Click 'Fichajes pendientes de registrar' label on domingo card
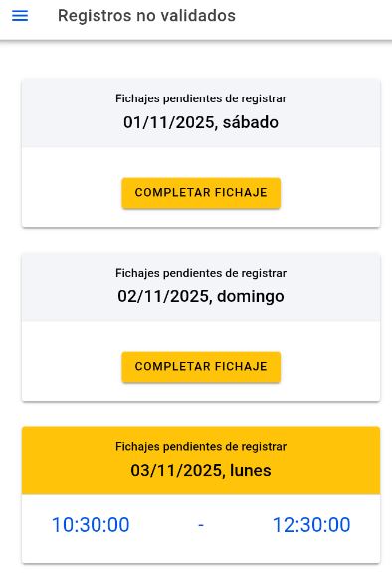This screenshot has width=392, height=579. pyautogui.click(x=201, y=273)
